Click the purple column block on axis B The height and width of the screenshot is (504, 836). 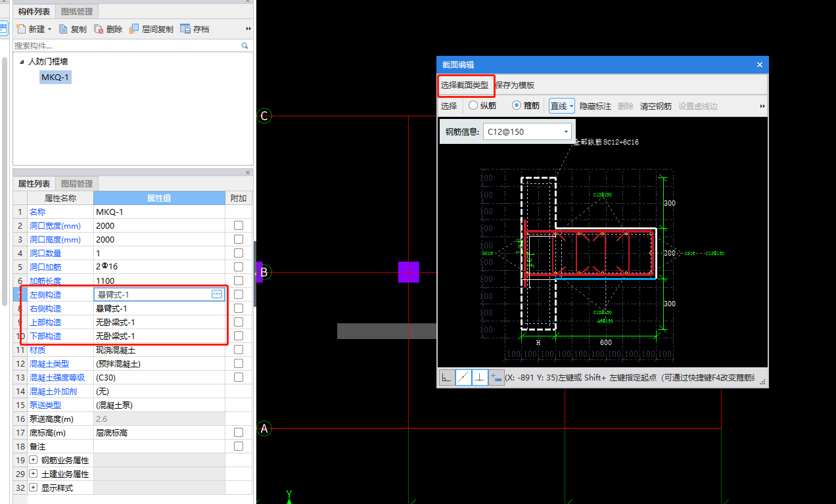[x=409, y=272]
